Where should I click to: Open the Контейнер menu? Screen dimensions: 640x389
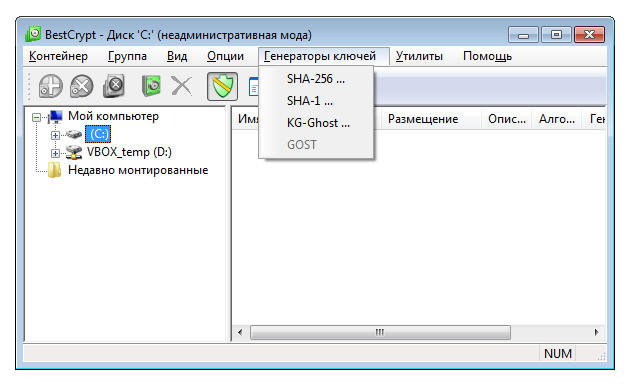pyautogui.click(x=58, y=56)
